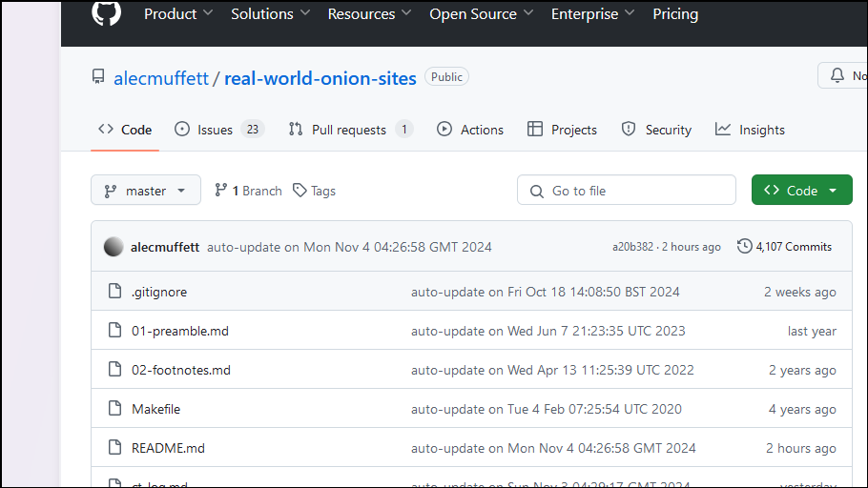Focus the Go to file search field

click(x=627, y=191)
